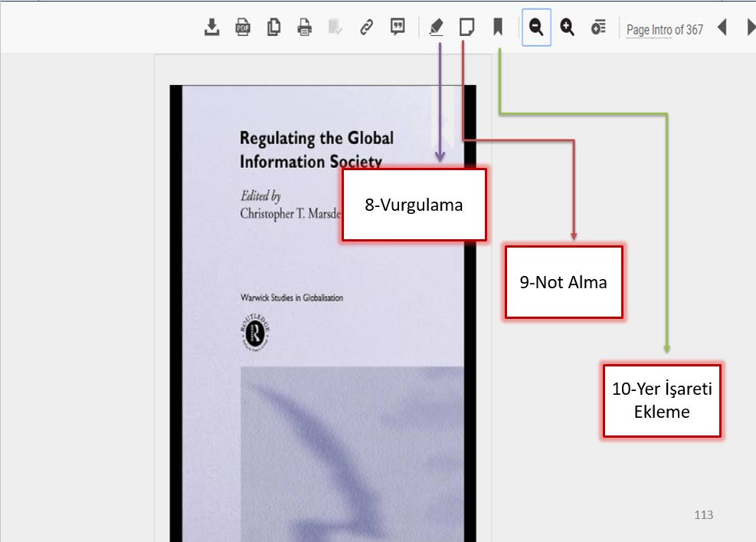Click the full download icon

click(211, 27)
